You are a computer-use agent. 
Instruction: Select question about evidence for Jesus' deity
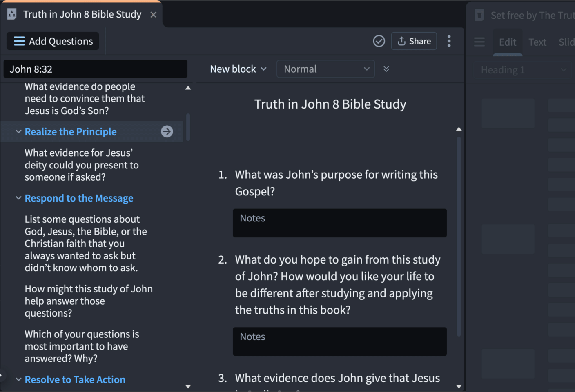pos(82,165)
